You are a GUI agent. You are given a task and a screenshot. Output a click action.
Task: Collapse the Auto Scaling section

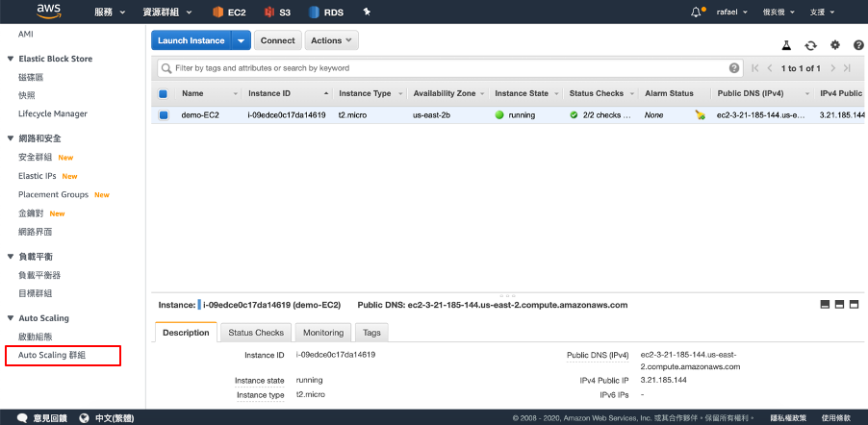click(10, 318)
